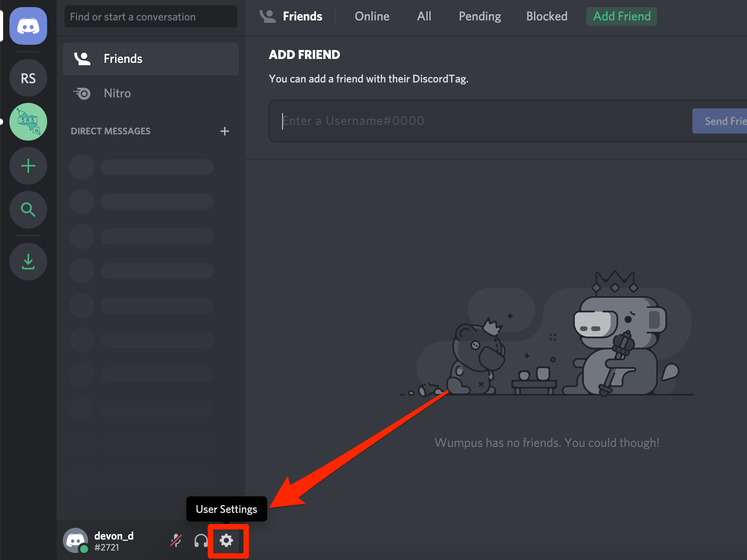
Task: Open Discord Home via logo icon
Action: click(28, 26)
